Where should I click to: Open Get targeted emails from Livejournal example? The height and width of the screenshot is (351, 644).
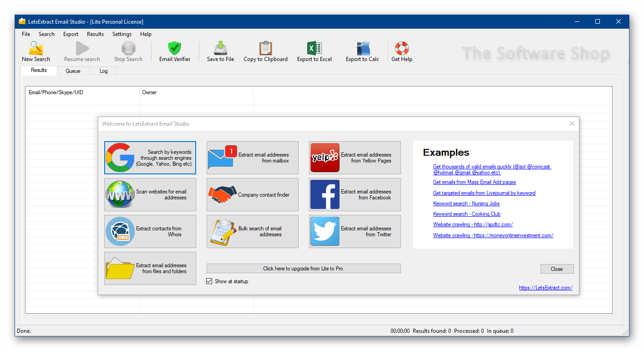[484, 193]
